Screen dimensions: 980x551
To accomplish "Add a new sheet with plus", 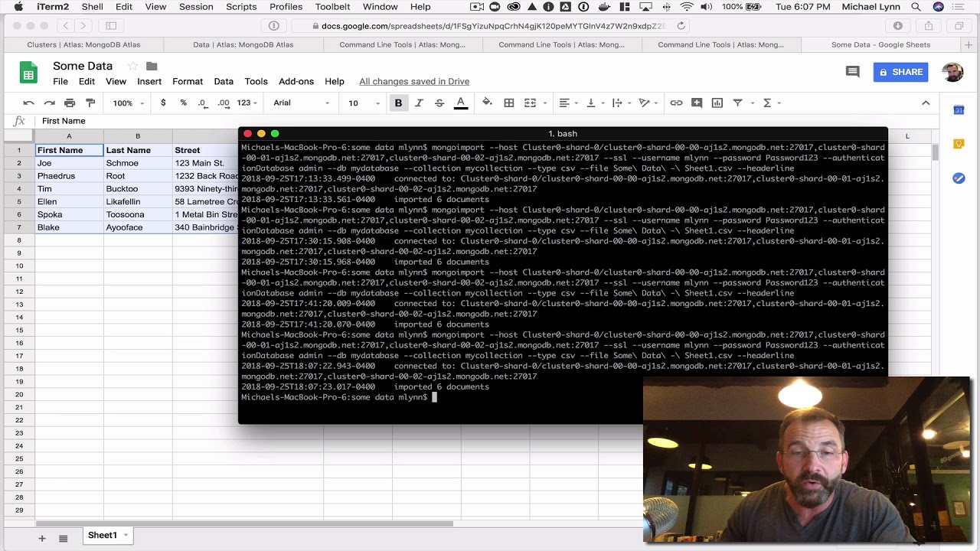I will pyautogui.click(x=42, y=539).
